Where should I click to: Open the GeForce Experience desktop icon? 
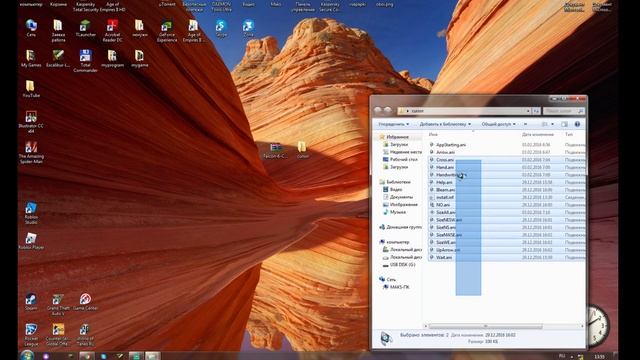167,31
